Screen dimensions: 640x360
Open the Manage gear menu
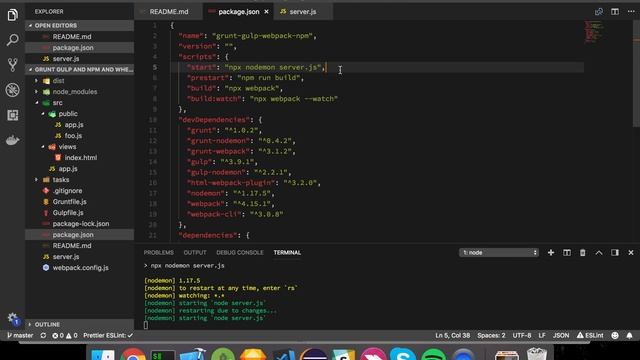click(13, 319)
